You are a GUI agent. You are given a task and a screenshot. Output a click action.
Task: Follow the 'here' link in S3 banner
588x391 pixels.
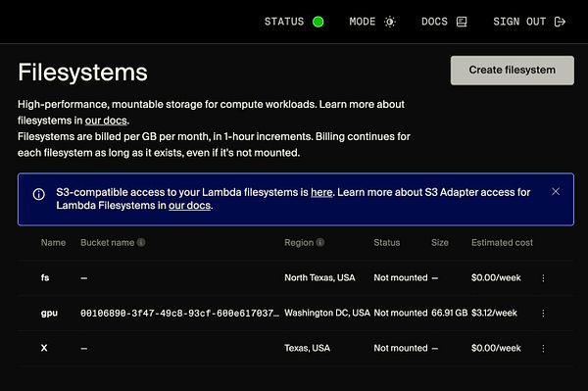[x=321, y=192]
